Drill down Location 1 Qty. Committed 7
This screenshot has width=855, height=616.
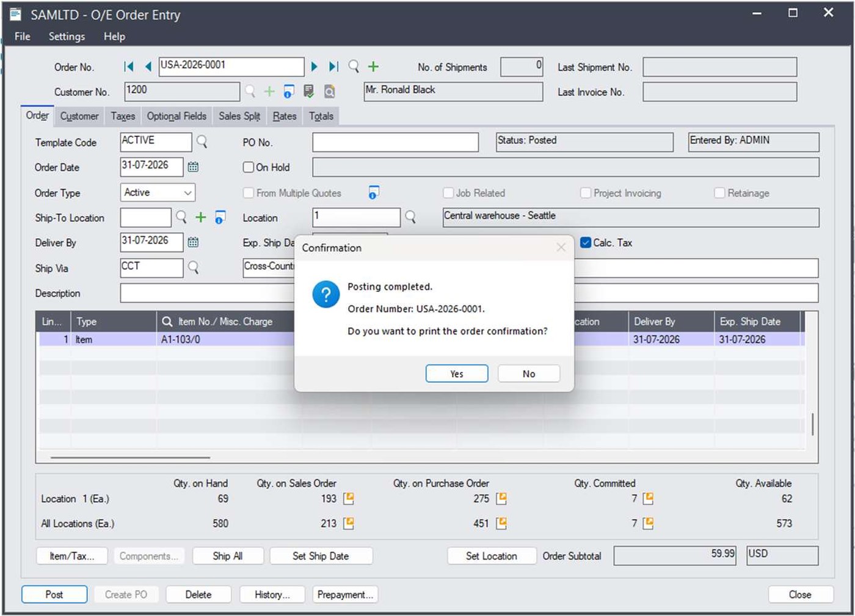click(648, 499)
